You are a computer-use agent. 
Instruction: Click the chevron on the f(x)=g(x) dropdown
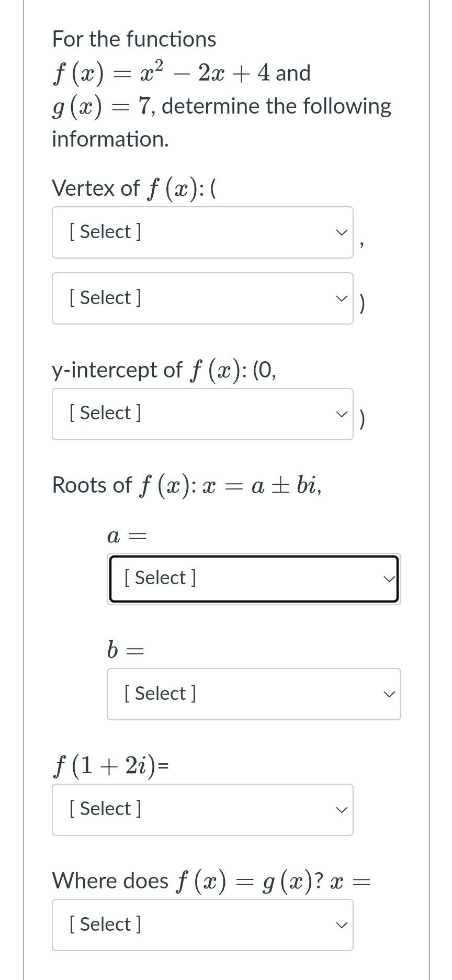[x=341, y=925]
